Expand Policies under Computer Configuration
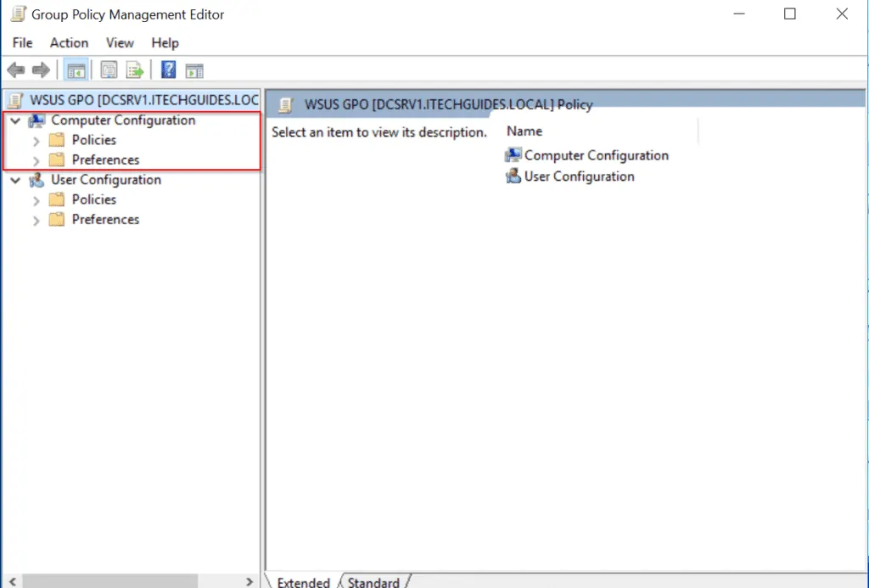This screenshot has width=869, height=588. [x=36, y=139]
